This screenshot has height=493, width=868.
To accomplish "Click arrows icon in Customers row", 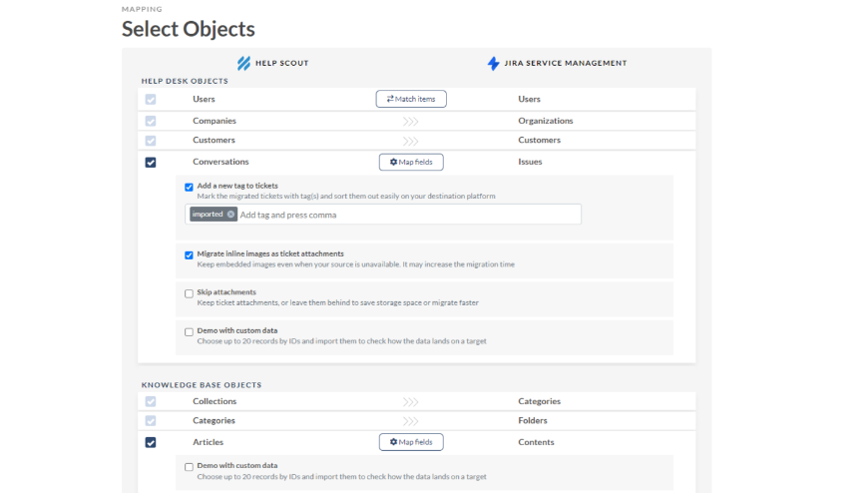I will click(x=410, y=141).
